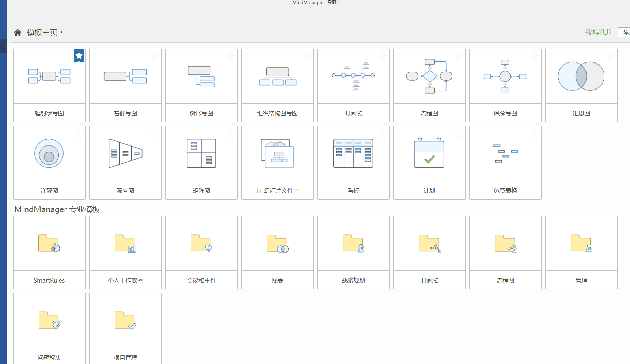Click the 右侧导图 label
630x364 pixels.
click(x=125, y=114)
